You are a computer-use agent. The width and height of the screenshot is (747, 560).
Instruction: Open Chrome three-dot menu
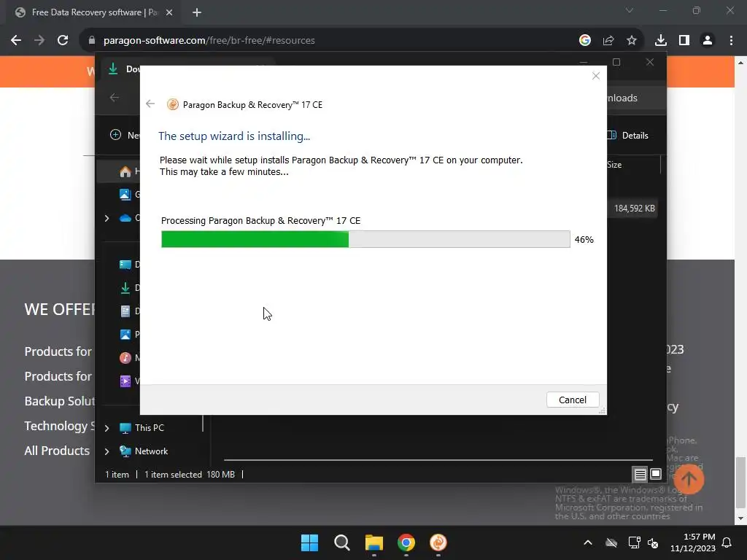click(x=731, y=41)
